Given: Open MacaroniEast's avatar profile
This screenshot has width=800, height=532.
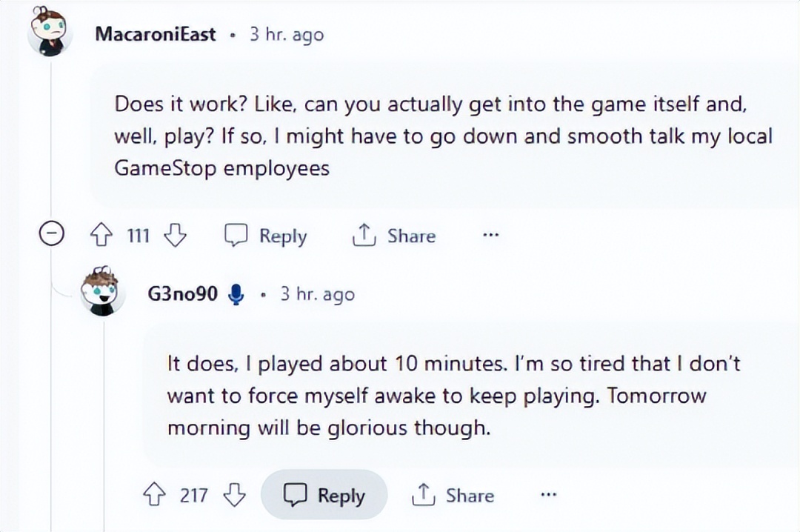Looking at the screenshot, I should point(50,33).
